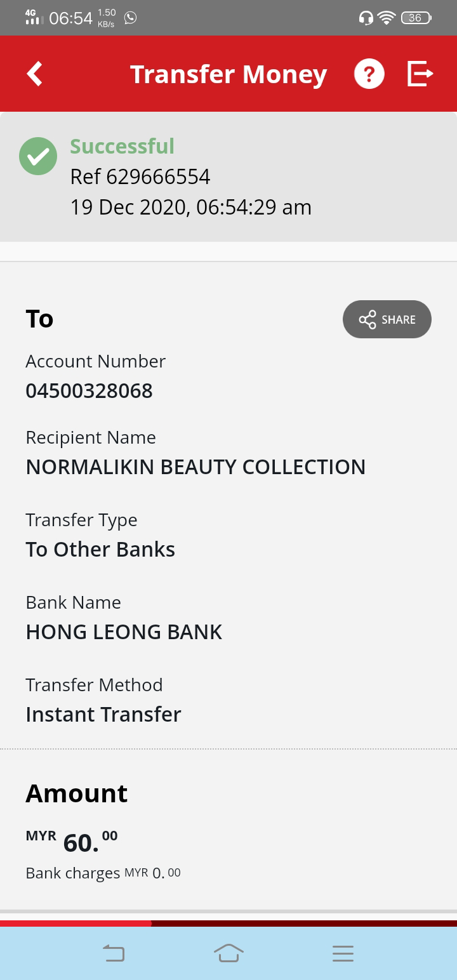Tap the reference number Ref 629666554
The width and height of the screenshot is (457, 980).
pyautogui.click(x=140, y=176)
